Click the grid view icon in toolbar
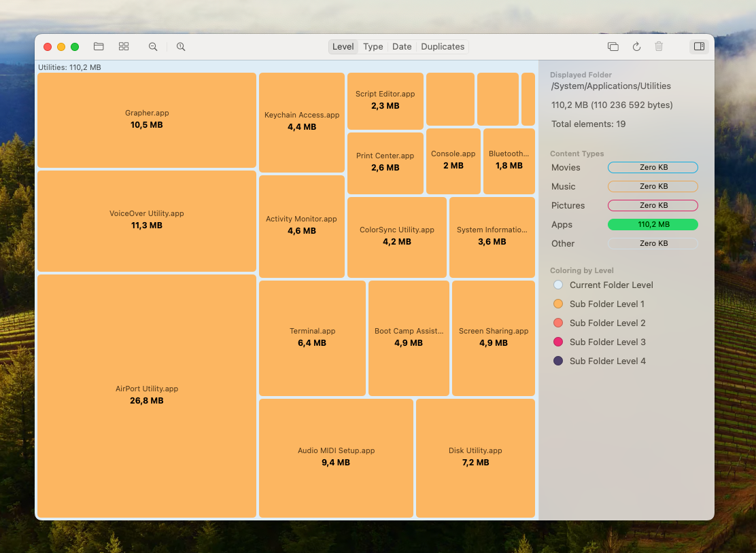Screen dimensions: 756x553 [124, 47]
